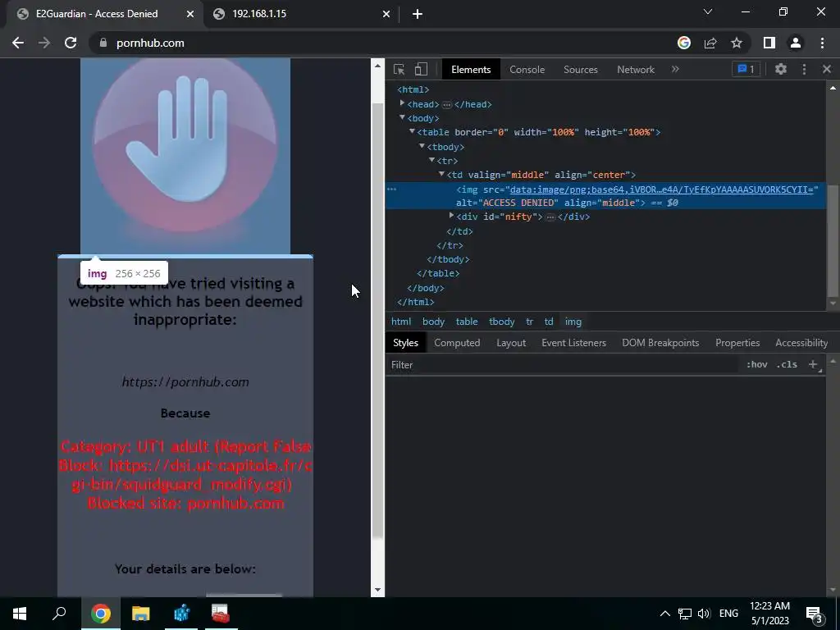Show more DevTools tabs chevron
The height and width of the screenshot is (630, 840).
coord(675,69)
